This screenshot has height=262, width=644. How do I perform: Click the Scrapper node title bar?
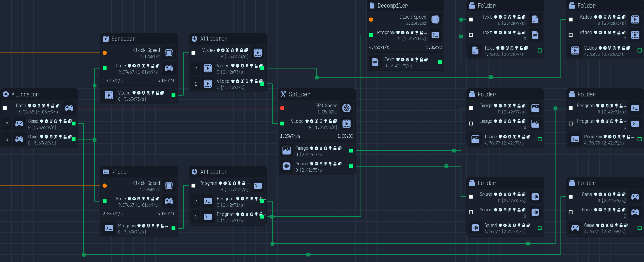coord(139,39)
